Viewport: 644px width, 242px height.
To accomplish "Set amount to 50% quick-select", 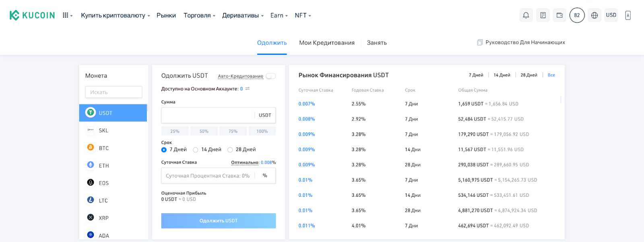I will coord(204,131).
